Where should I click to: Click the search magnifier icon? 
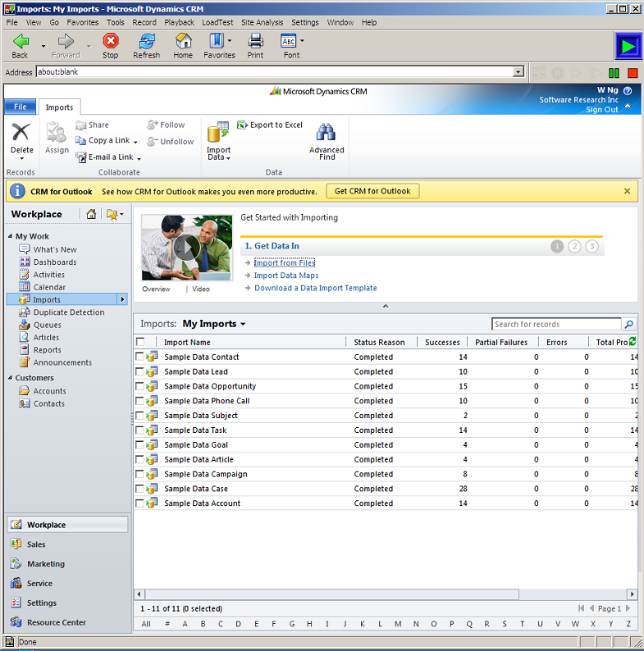[629, 324]
